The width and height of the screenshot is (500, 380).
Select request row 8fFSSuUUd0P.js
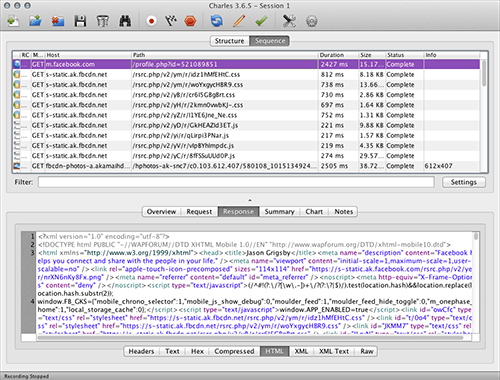247,156
